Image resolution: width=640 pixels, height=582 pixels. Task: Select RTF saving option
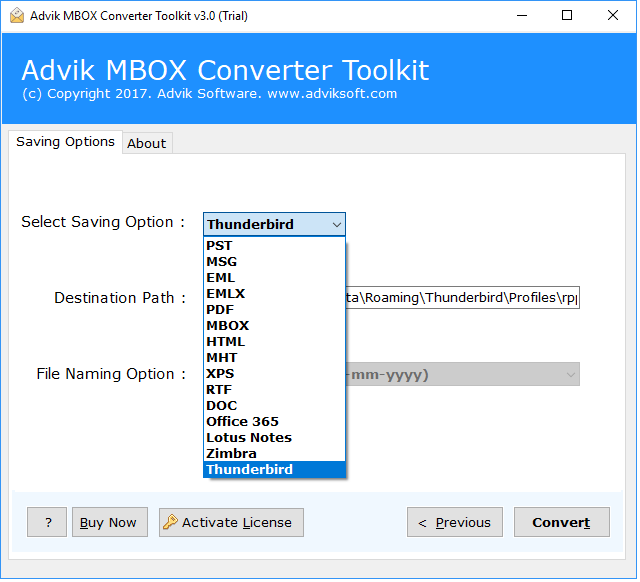[x=276, y=391]
